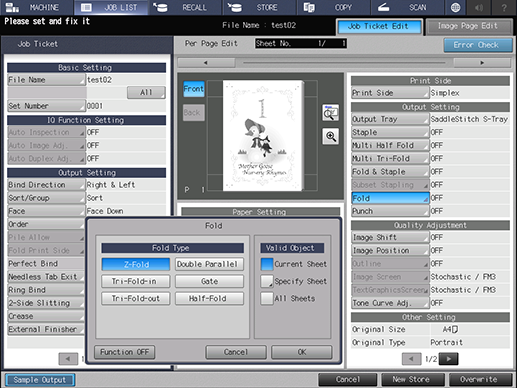Expand the Output Tray setting
This screenshot has width=517, height=388.
390,119
